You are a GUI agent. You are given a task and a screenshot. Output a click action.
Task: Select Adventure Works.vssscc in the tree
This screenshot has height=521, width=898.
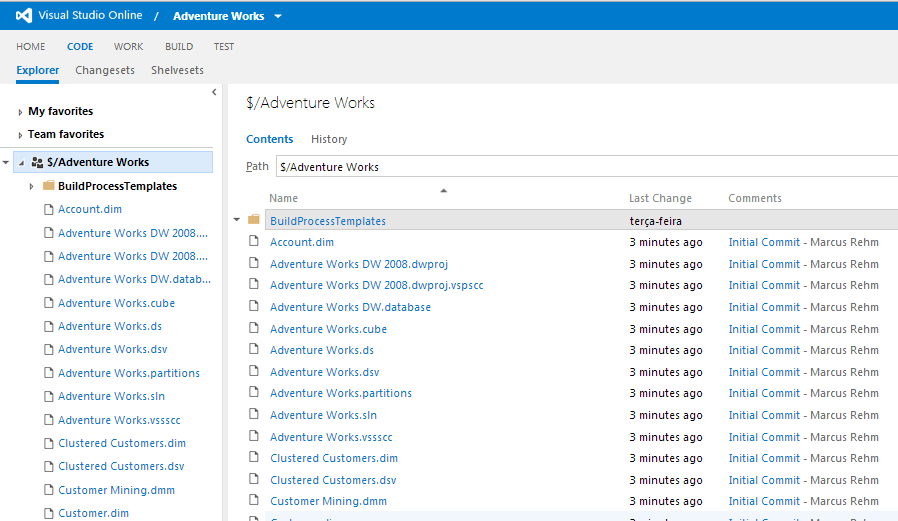119,420
